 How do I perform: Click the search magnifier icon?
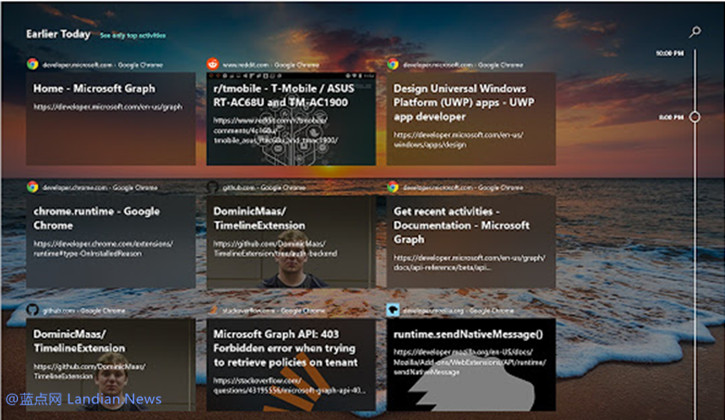pyautogui.click(x=695, y=32)
